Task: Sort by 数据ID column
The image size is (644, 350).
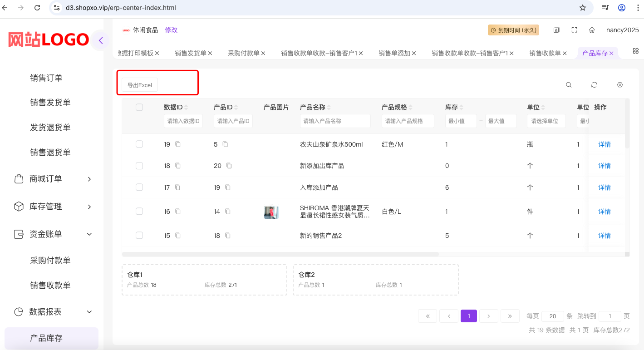Action: 186,108
